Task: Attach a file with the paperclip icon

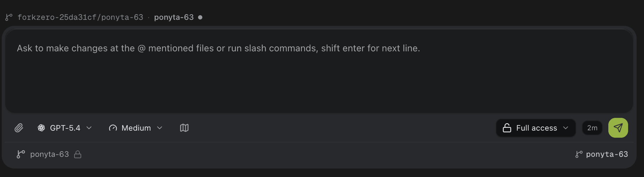Action: [x=19, y=128]
